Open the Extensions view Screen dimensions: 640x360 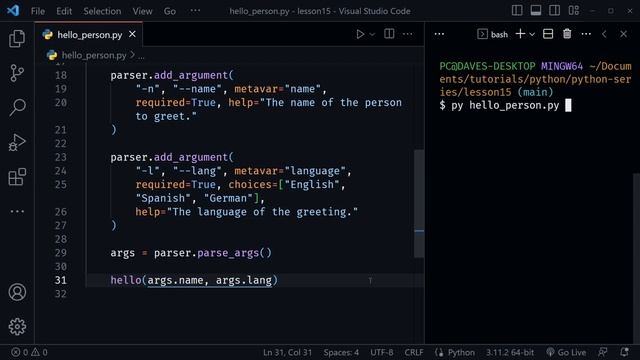(17, 177)
